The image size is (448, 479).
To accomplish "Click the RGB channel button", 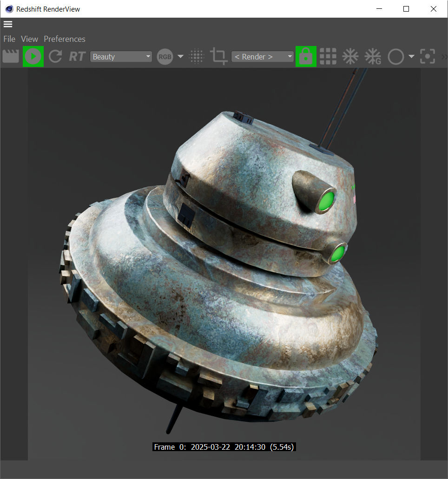I will 165,57.
